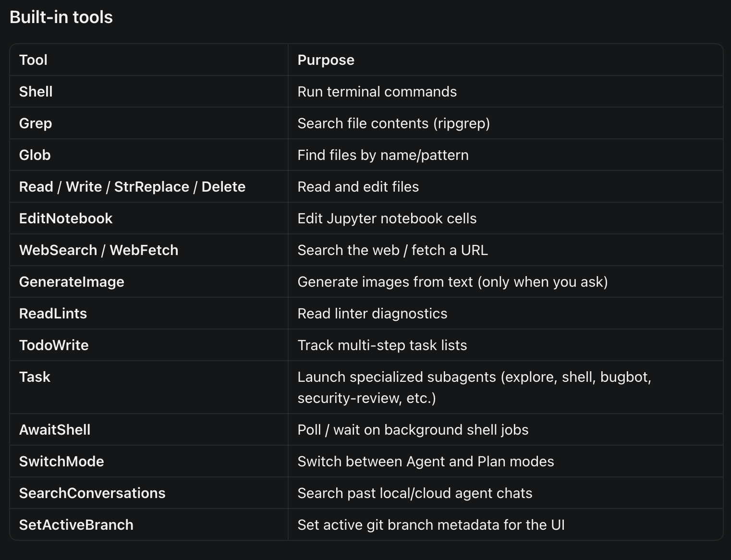The width and height of the screenshot is (731, 560).
Task: Select the Glob row label
Action: [35, 155]
